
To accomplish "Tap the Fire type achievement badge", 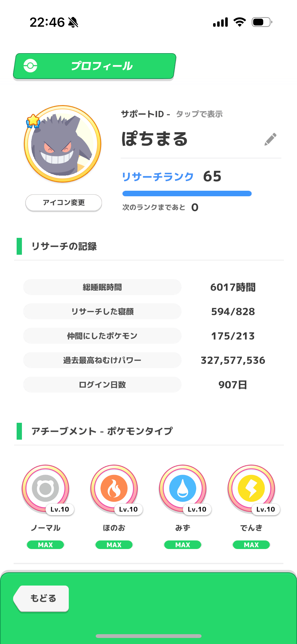I will 114,489.
